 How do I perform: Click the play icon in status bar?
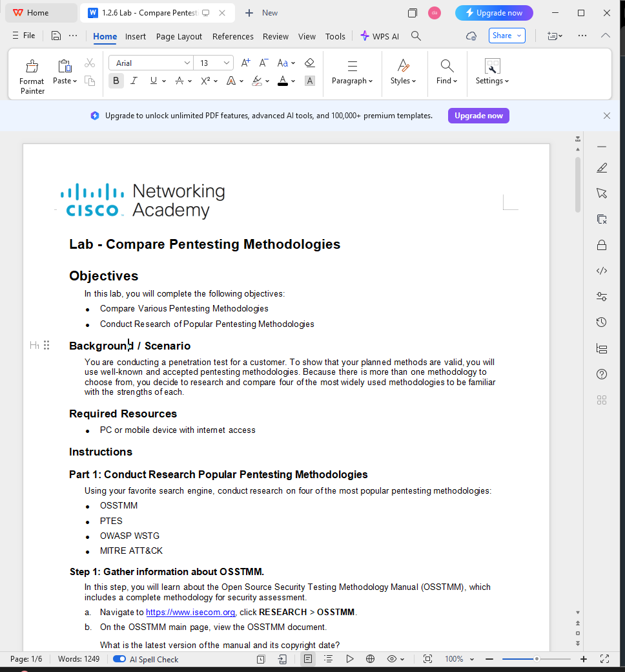click(x=349, y=658)
